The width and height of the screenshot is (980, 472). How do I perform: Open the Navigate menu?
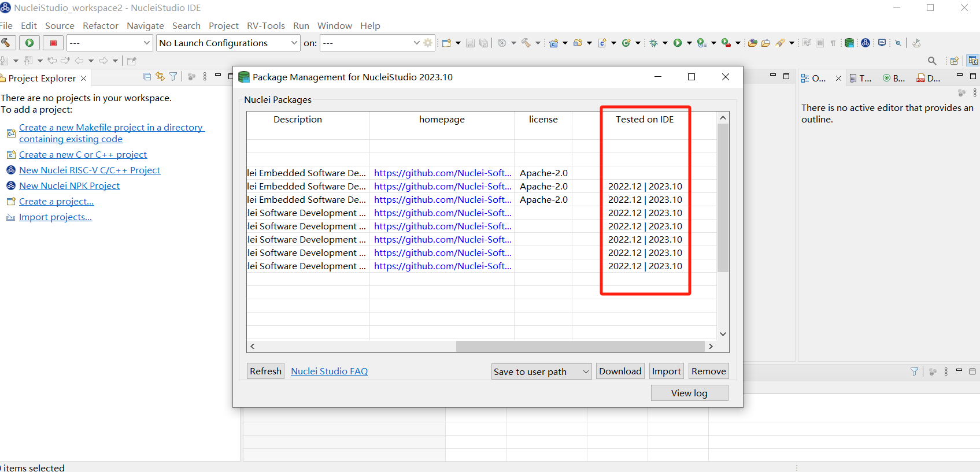pyautogui.click(x=145, y=25)
